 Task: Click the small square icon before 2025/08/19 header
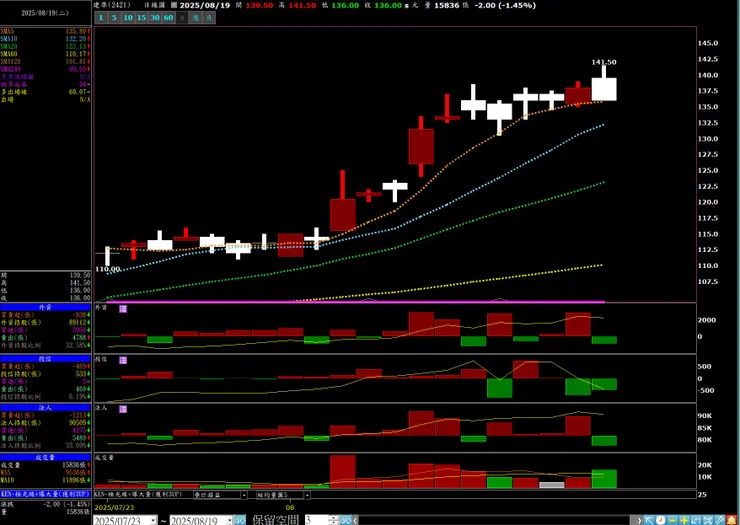174,6
